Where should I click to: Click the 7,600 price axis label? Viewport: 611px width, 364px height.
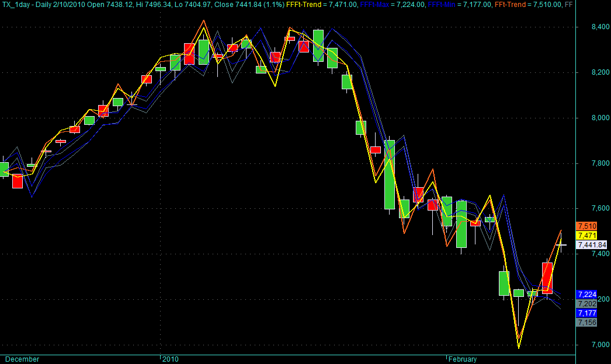[x=600, y=208]
